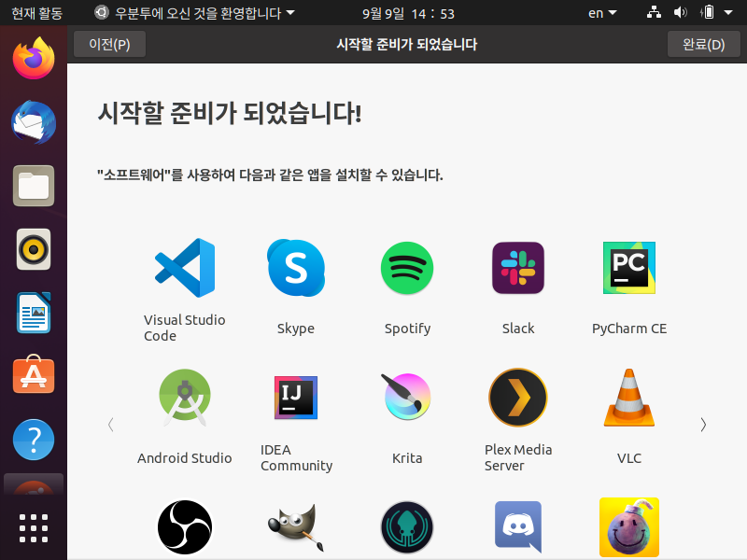
Task: Click the Krita label text
Action: (407, 458)
